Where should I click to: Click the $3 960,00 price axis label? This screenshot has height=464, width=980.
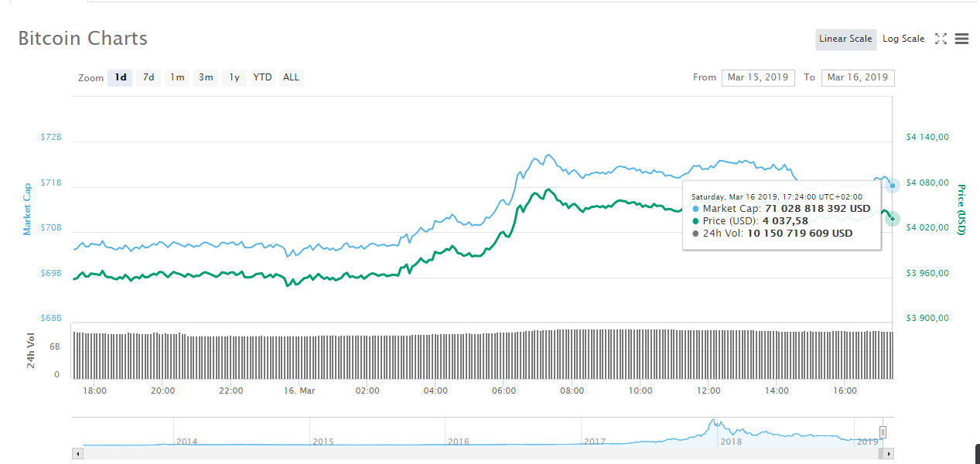[x=927, y=273]
